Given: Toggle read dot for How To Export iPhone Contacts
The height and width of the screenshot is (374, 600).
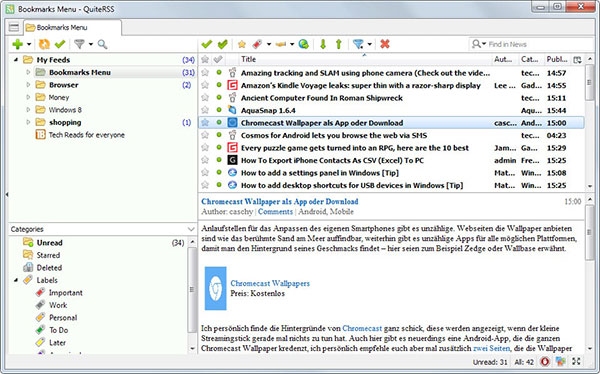Looking at the screenshot, I should [219, 160].
